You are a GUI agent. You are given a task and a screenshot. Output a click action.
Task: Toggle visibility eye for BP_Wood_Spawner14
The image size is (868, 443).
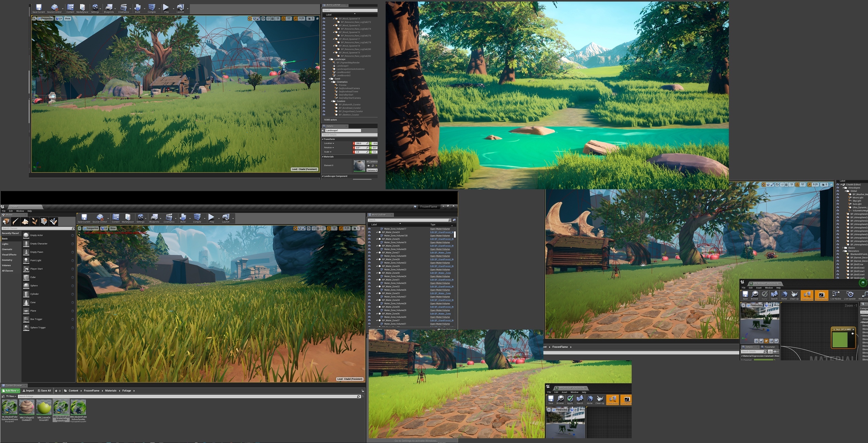coord(324,19)
